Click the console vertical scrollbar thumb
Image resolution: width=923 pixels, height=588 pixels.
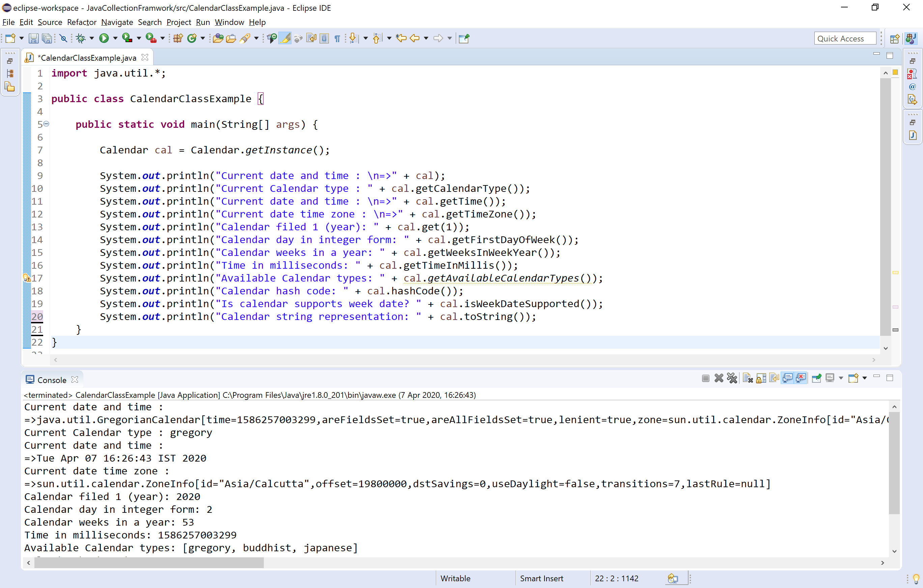[x=894, y=463]
